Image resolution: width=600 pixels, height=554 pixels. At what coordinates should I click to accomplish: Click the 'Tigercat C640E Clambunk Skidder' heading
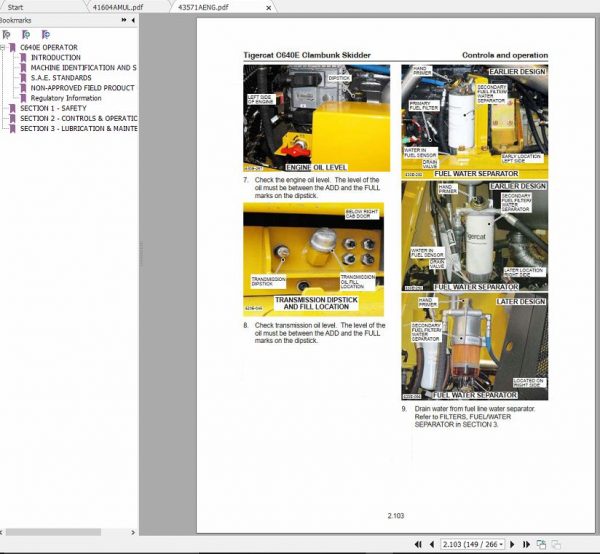tap(307, 55)
